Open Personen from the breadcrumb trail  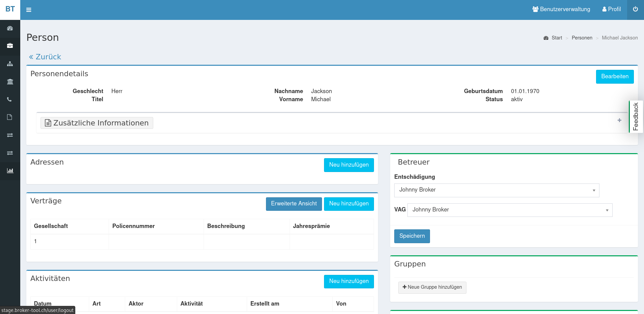582,38
